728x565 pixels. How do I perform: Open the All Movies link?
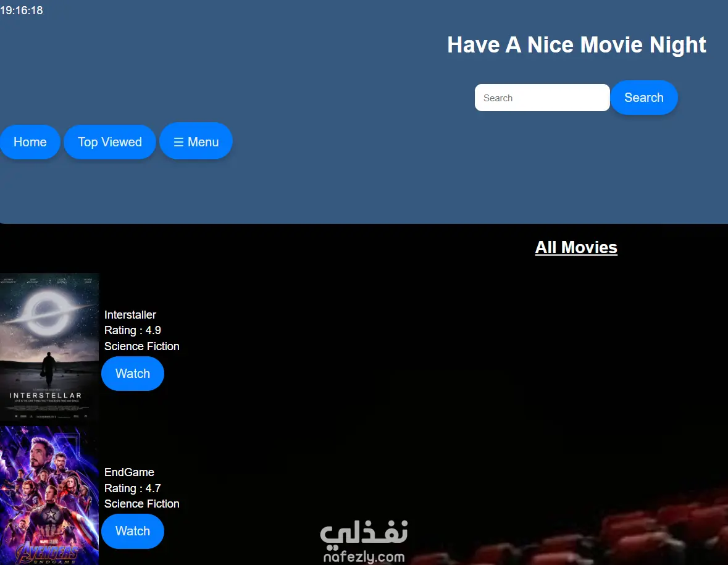tap(575, 247)
